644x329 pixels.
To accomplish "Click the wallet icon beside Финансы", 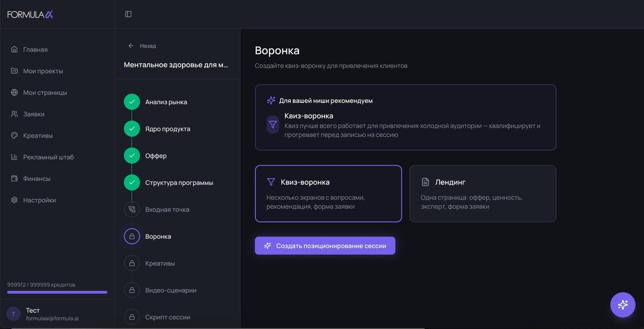I will (15, 179).
